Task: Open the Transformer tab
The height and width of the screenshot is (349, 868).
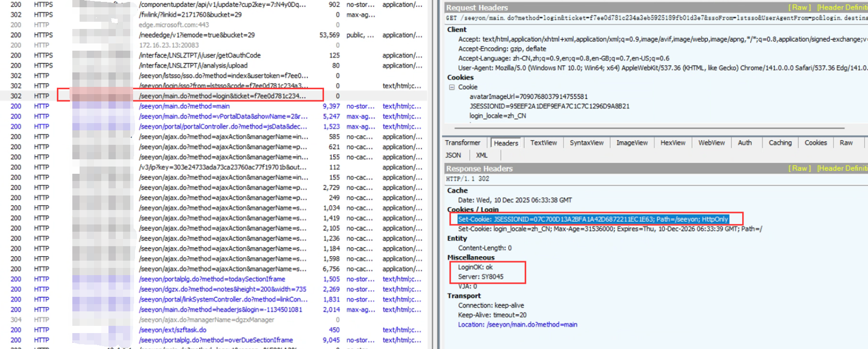Action: pyautogui.click(x=462, y=143)
